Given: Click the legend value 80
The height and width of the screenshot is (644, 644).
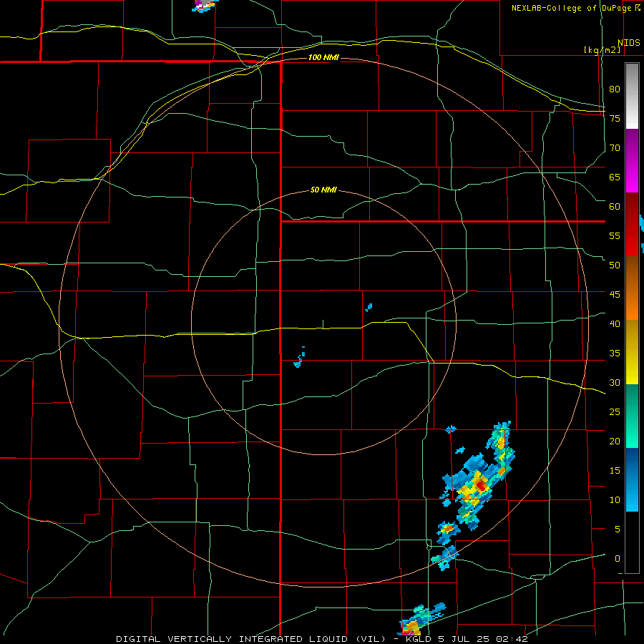Looking at the screenshot, I should (615, 89).
